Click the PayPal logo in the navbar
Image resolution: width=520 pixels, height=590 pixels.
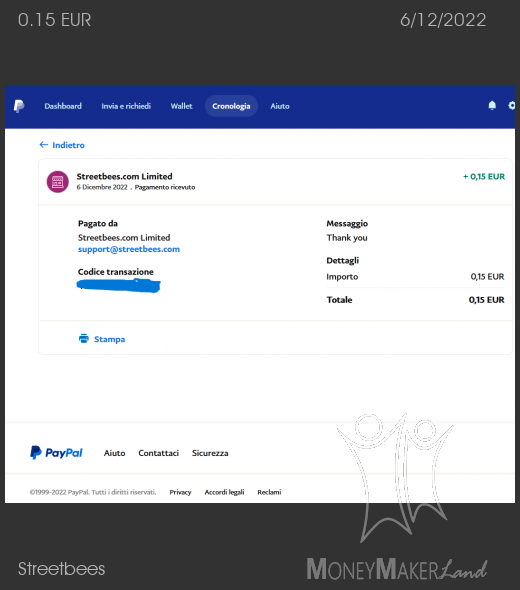point(19,106)
